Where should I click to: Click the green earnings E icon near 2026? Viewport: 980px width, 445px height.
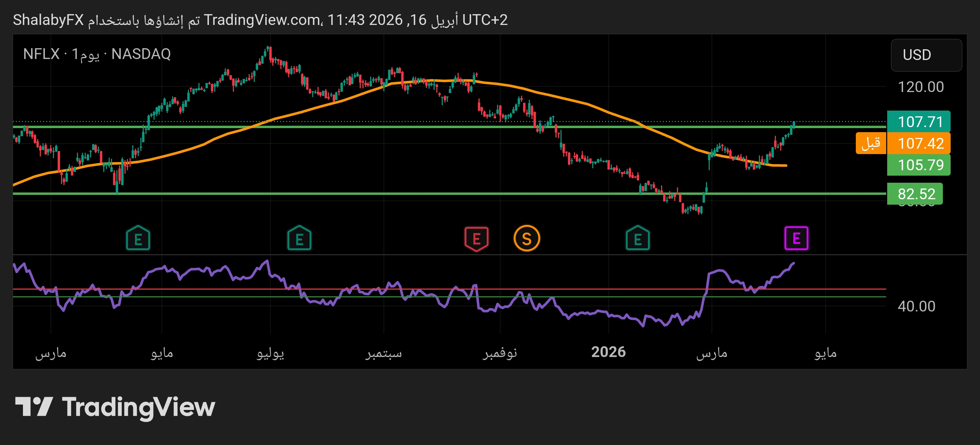(637, 239)
